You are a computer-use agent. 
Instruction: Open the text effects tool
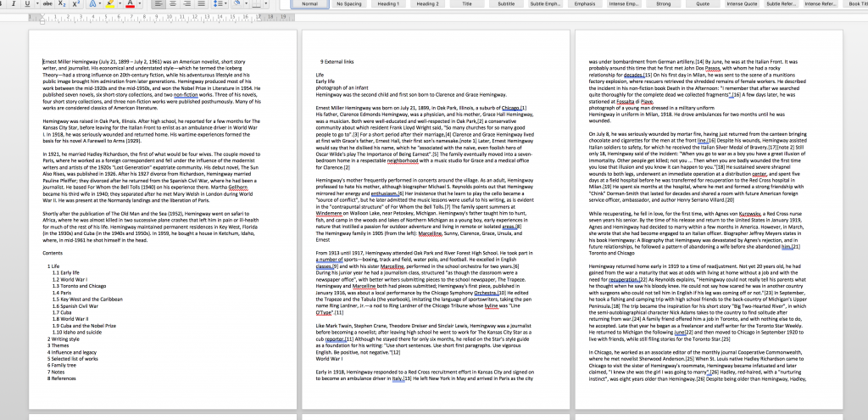click(x=92, y=3)
